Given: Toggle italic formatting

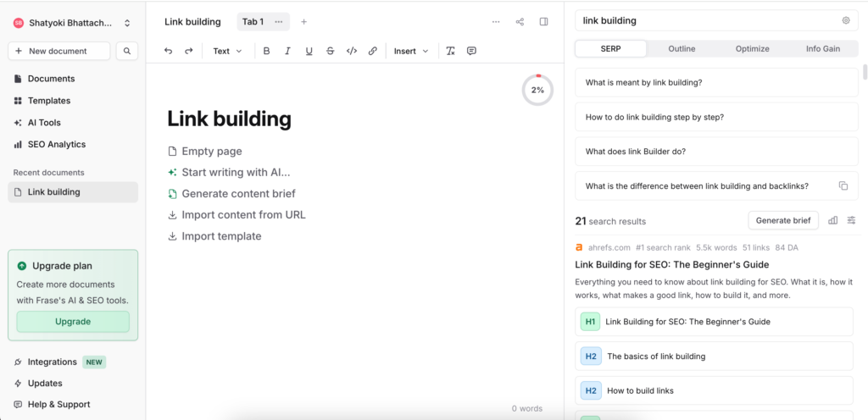Looking at the screenshot, I should click(287, 51).
